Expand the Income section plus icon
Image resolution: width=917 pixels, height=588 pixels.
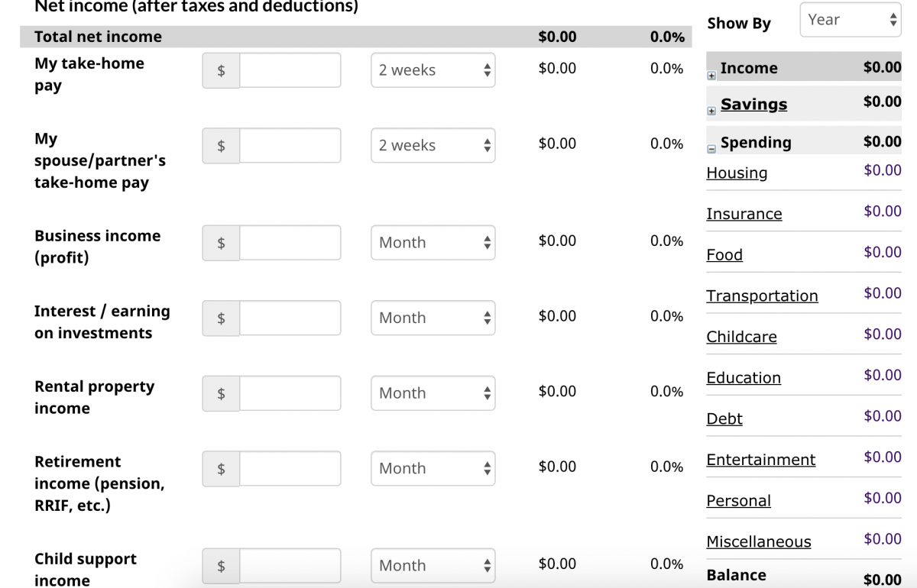pos(711,76)
